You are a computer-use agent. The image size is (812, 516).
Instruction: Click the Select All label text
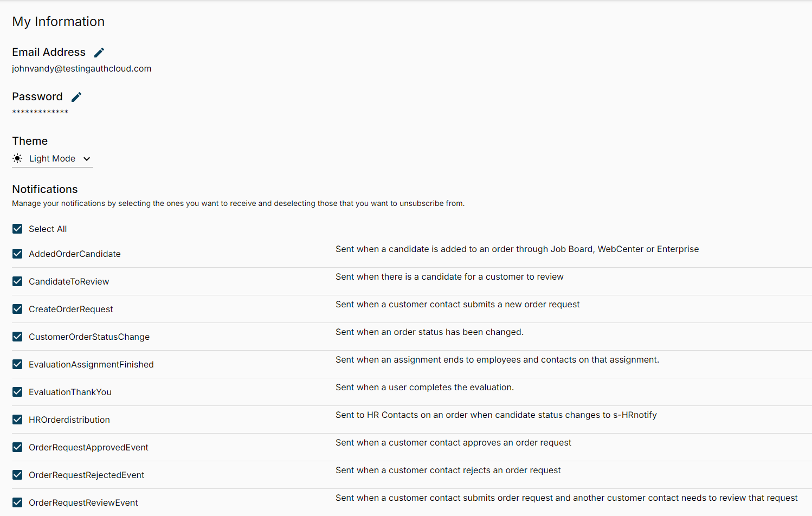coord(48,229)
